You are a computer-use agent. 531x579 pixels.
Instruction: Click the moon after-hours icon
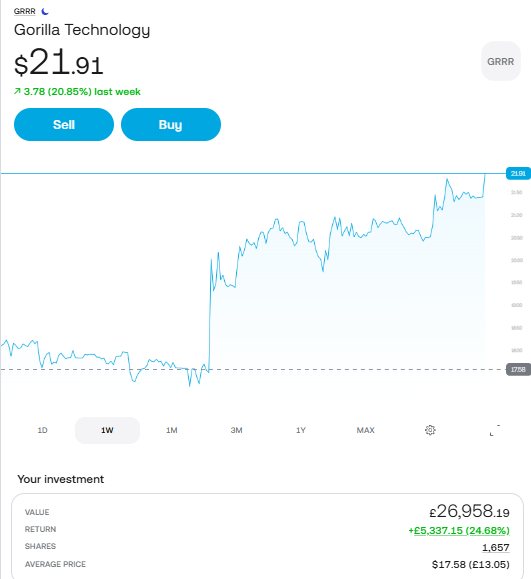45,11
